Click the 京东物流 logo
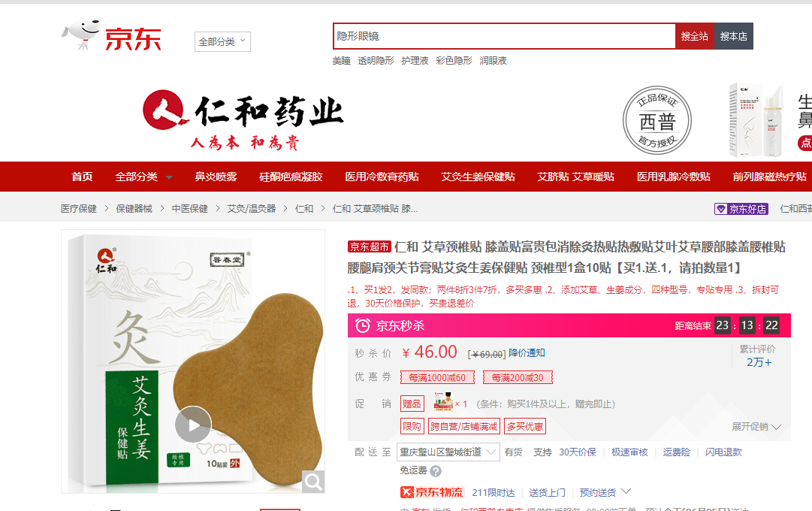812x511 pixels. 432,492
